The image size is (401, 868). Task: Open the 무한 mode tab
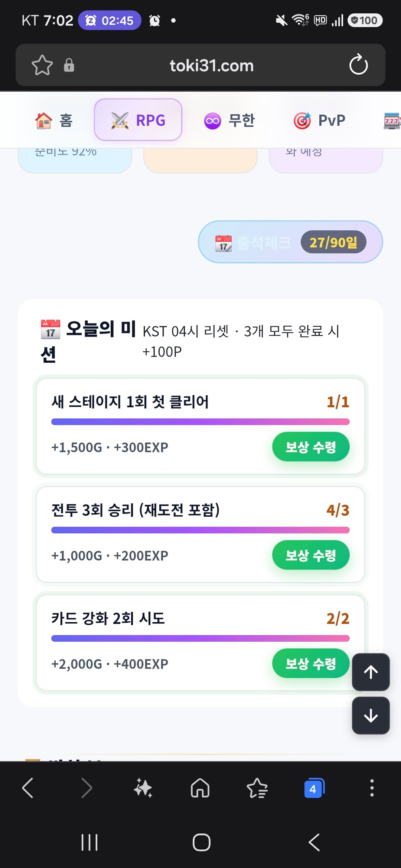(229, 120)
